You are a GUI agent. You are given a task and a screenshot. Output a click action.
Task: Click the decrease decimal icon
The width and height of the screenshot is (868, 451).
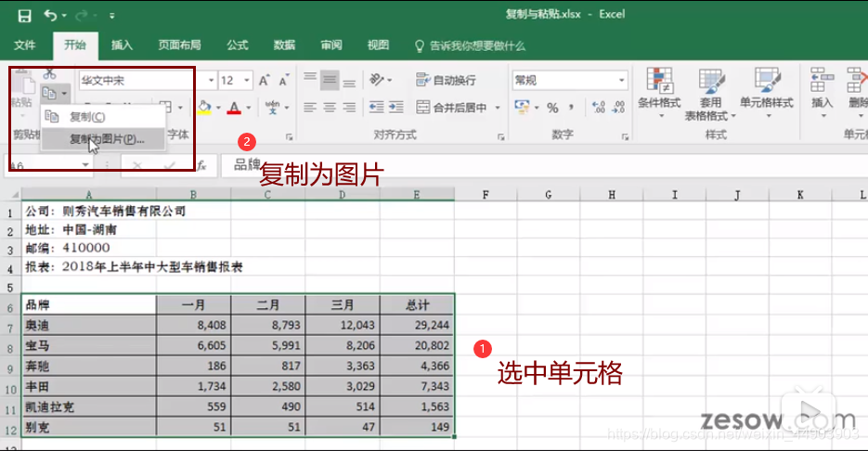click(618, 108)
